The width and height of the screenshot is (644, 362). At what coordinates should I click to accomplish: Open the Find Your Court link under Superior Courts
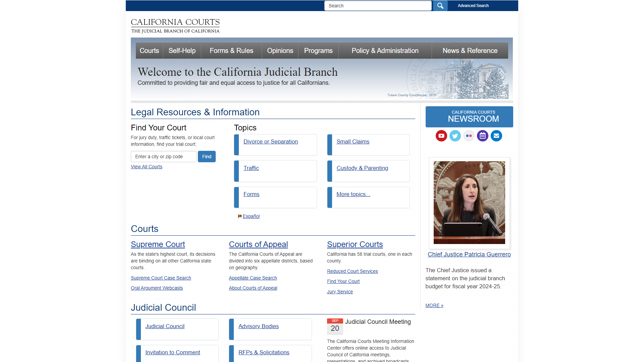(x=343, y=281)
